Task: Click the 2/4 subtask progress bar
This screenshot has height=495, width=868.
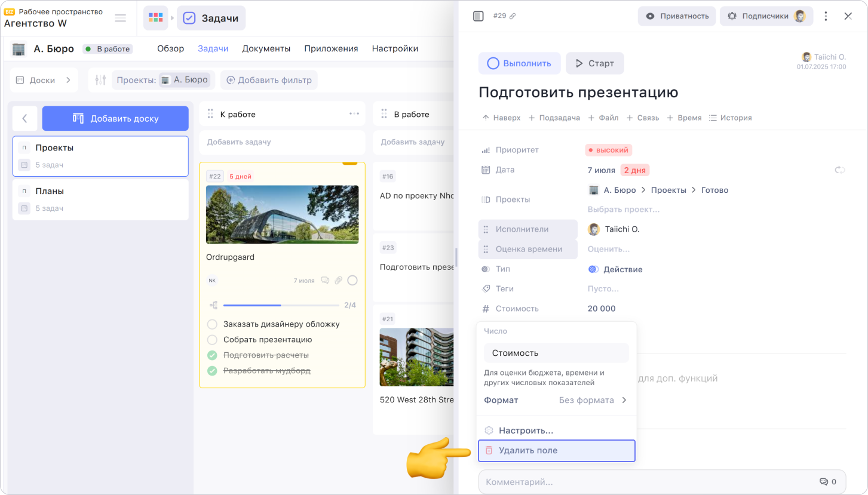Action: [281, 305]
